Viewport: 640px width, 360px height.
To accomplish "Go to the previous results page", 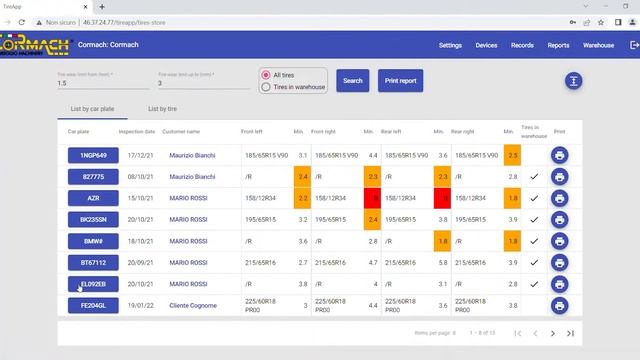I will [535, 333].
